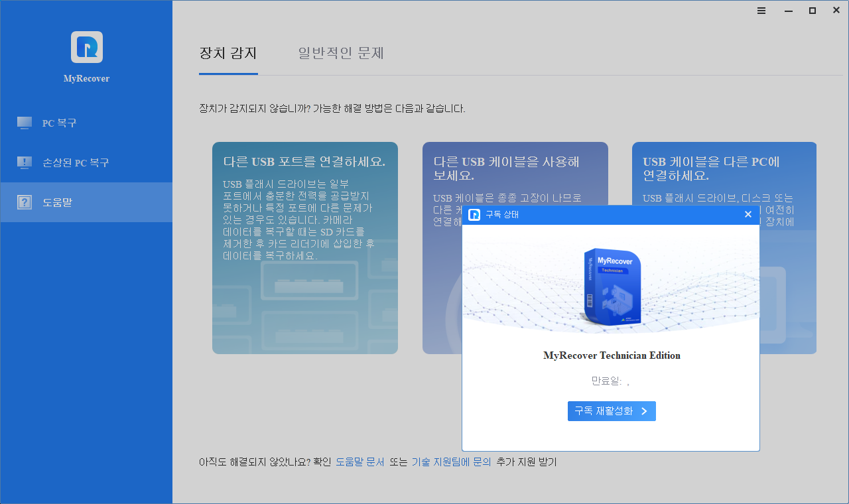
Task: Click the question mark icon beside 도움말
Action: click(x=25, y=202)
